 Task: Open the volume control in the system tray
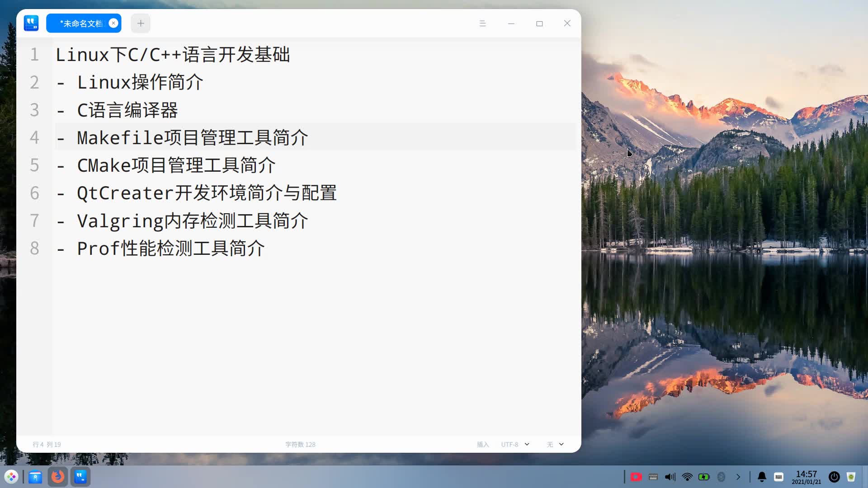point(670,477)
